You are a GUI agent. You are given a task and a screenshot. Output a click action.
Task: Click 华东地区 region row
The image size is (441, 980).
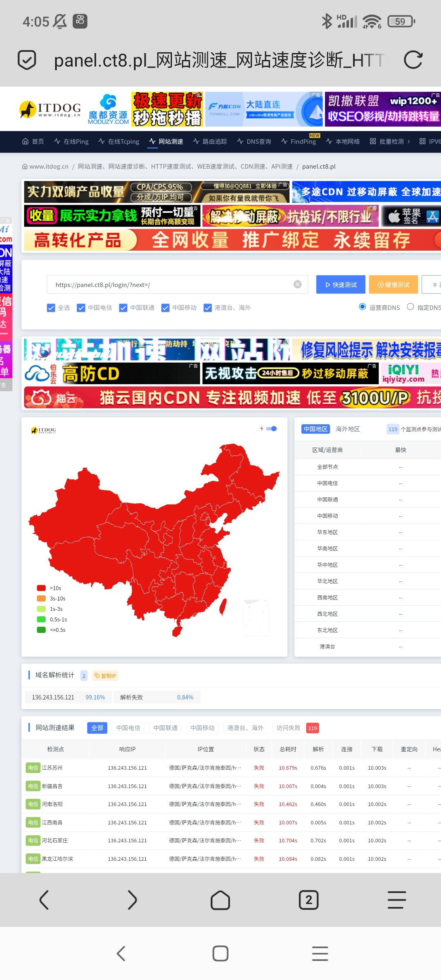pyautogui.click(x=367, y=532)
